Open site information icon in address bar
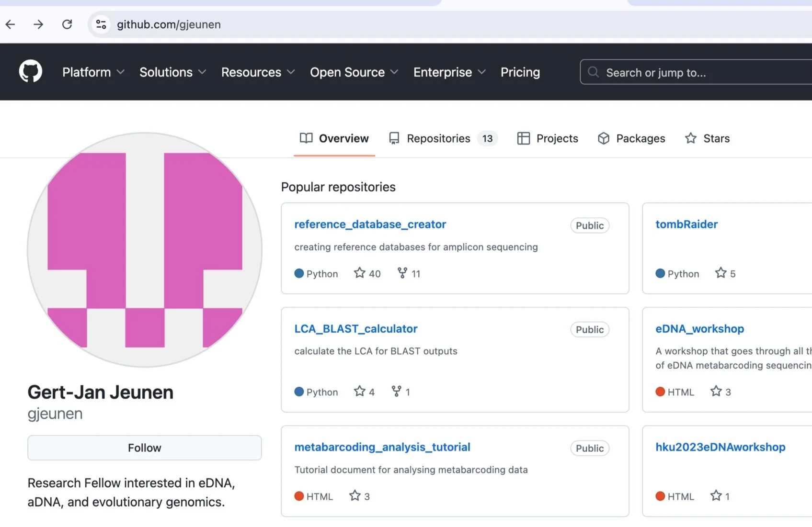Image resolution: width=812 pixels, height=527 pixels. tap(101, 24)
